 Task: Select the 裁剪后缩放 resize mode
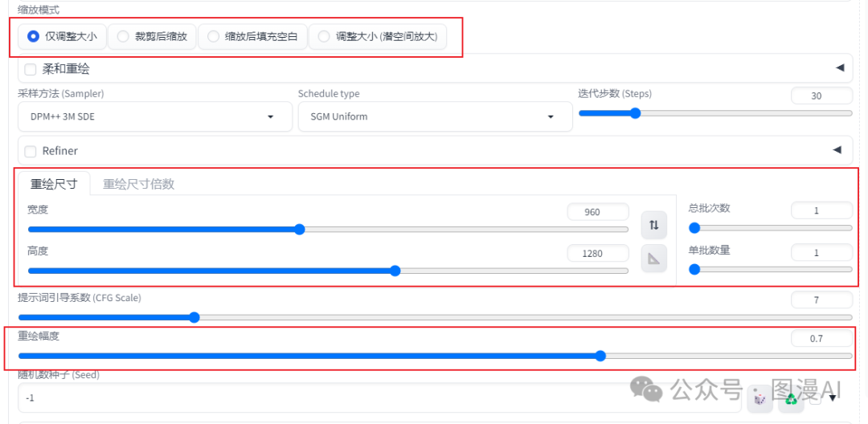152,36
